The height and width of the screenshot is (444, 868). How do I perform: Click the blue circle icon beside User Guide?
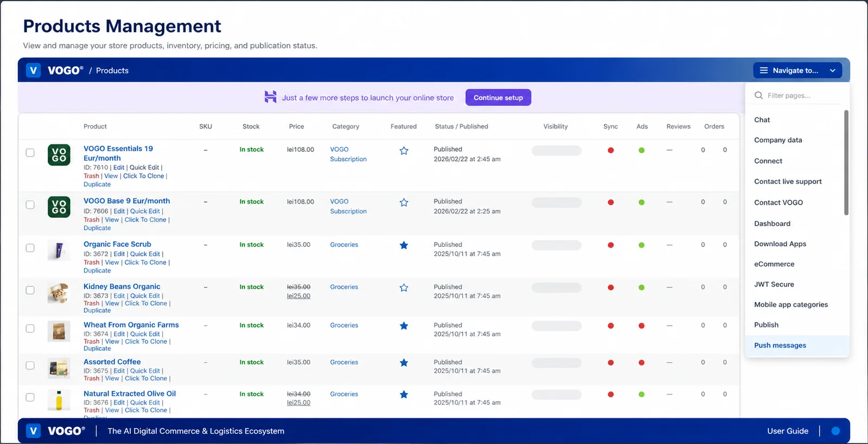click(835, 431)
